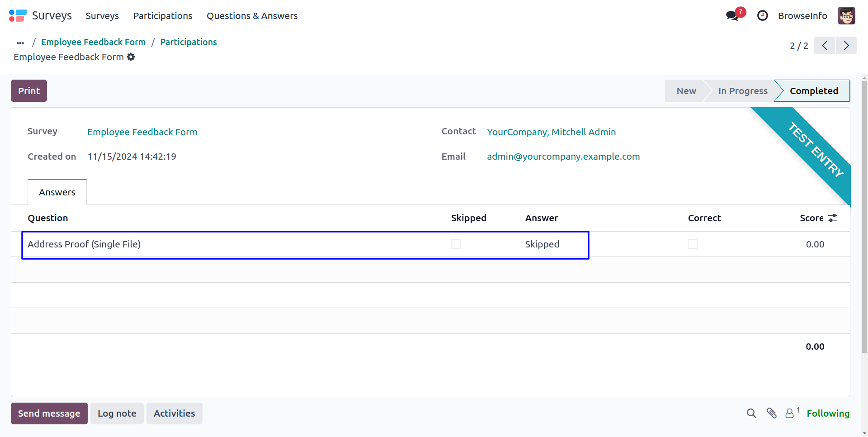Click the user avatar picture
This screenshot has height=437, width=868.
846,16
